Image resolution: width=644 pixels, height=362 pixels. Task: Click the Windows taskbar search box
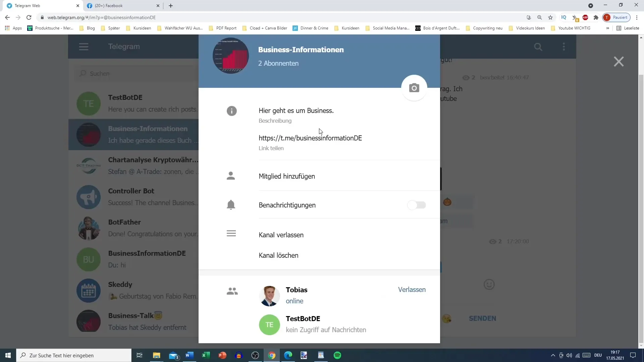[74, 355]
